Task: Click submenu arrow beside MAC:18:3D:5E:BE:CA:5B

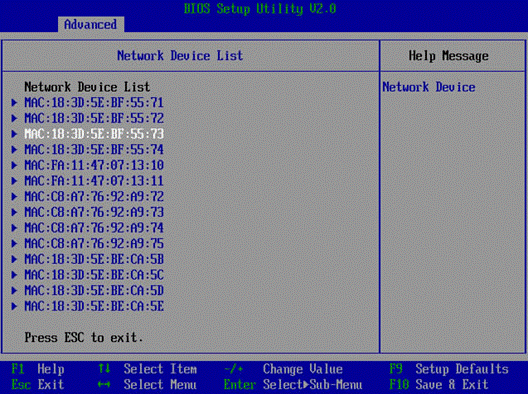Action: [x=14, y=259]
